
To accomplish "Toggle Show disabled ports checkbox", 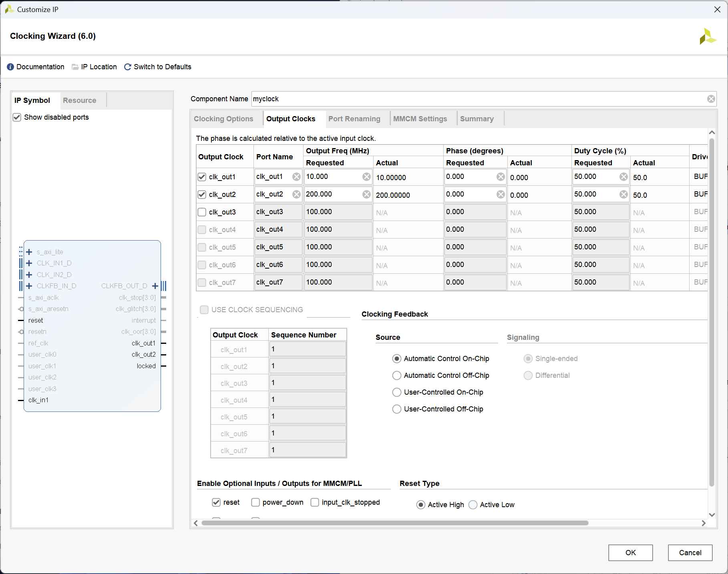I will click(x=17, y=117).
